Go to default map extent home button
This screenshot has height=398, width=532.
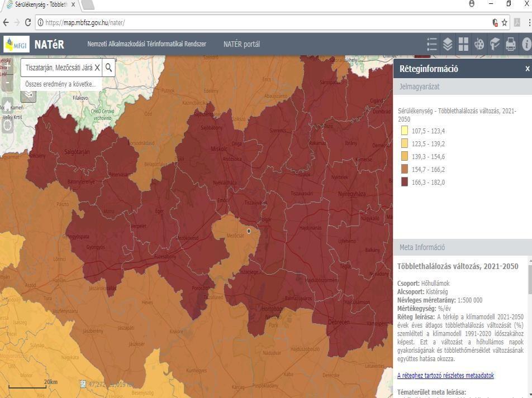[x=7, y=105]
